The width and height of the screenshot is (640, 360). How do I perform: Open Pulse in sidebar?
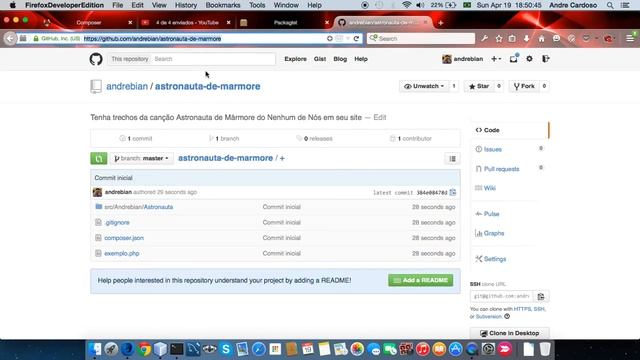point(491,214)
